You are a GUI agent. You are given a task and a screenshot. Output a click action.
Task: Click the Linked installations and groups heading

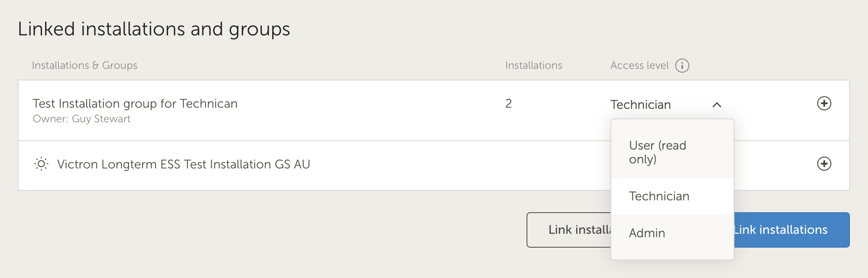pos(154,29)
